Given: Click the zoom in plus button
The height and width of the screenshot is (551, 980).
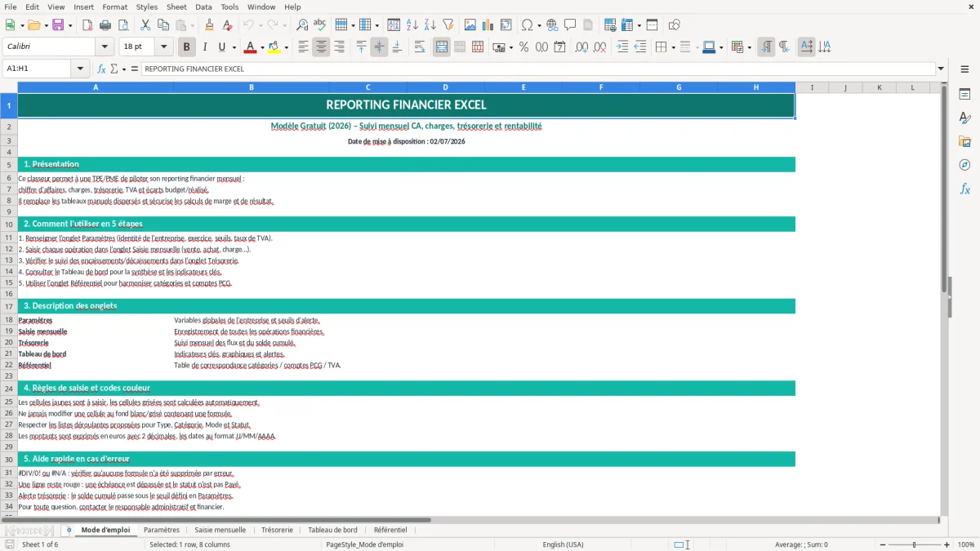Looking at the screenshot, I should click(x=947, y=544).
